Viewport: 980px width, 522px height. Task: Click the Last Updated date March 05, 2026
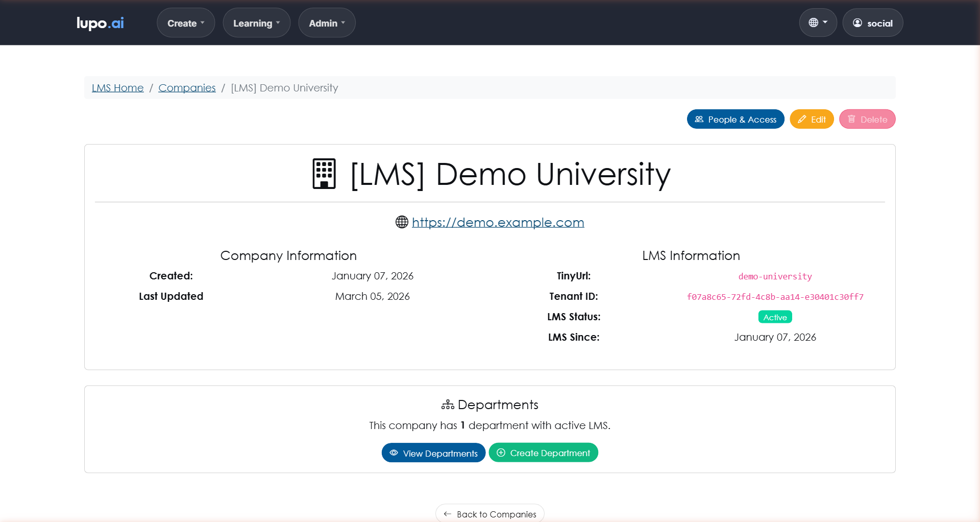(373, 296)
